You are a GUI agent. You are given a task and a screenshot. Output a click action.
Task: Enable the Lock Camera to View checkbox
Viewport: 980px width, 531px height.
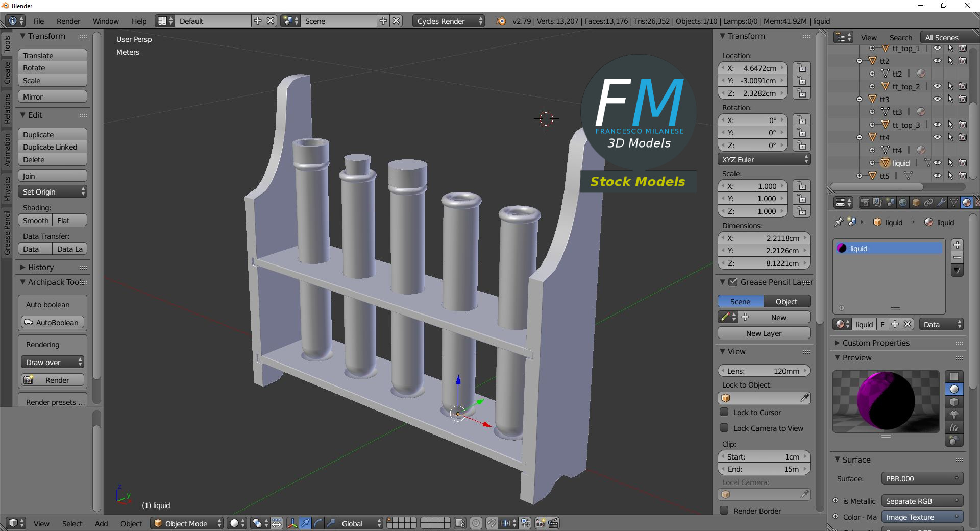pos(724,428)
